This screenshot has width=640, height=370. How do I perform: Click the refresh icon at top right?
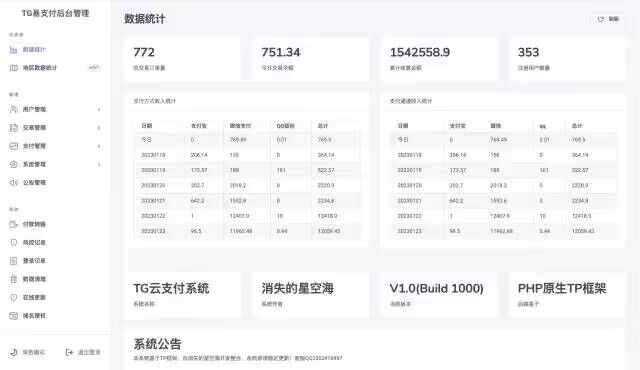click(600, 19)
